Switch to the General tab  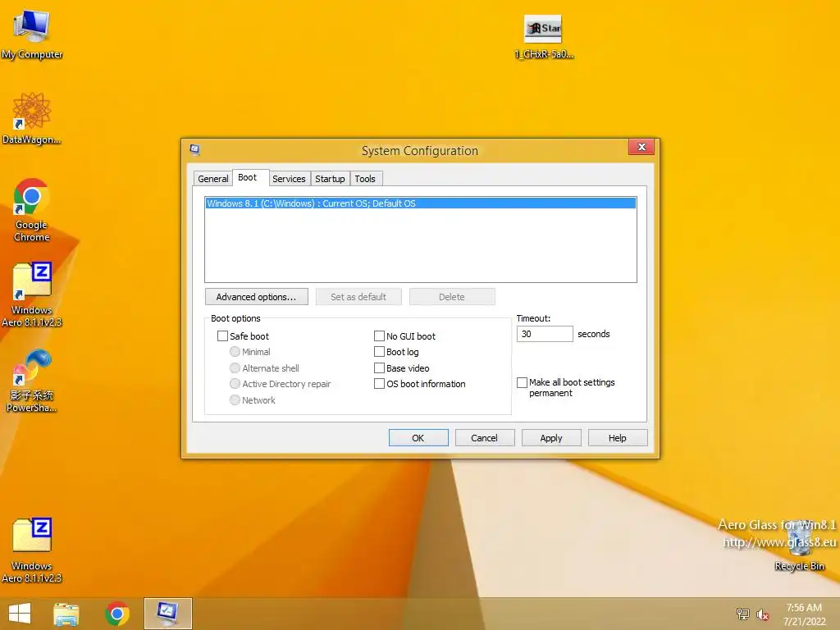coord(212,179)
